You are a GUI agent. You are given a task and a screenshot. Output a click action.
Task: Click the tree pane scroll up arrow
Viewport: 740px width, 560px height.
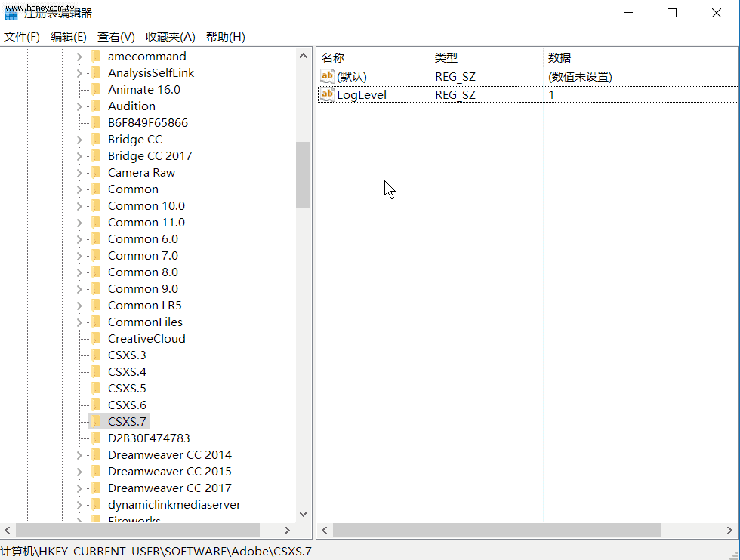(303, 56)
